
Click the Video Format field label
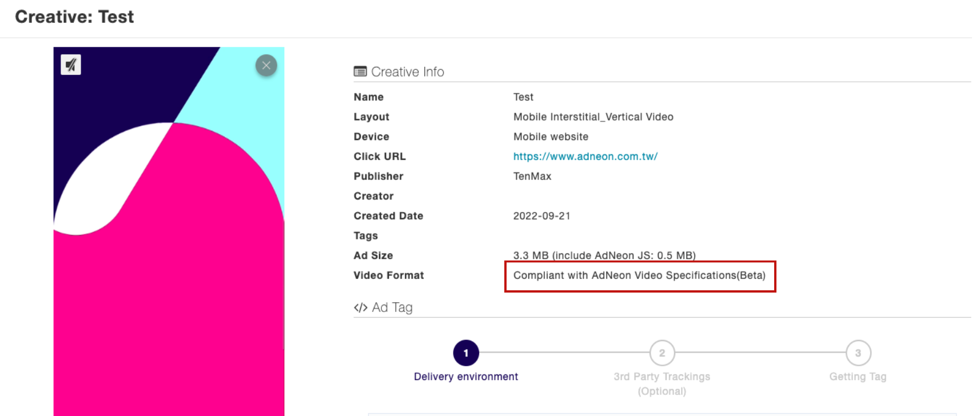click(x=389, y=275)
